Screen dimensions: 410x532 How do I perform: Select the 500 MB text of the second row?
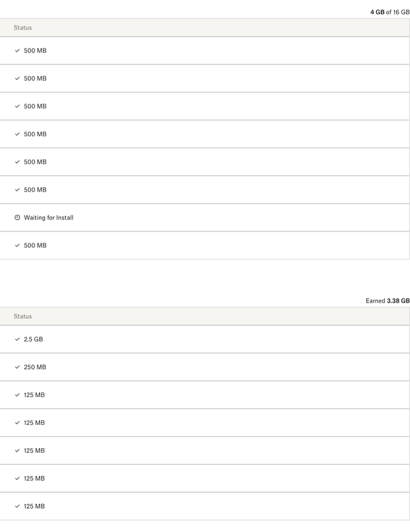coord(35,78)
